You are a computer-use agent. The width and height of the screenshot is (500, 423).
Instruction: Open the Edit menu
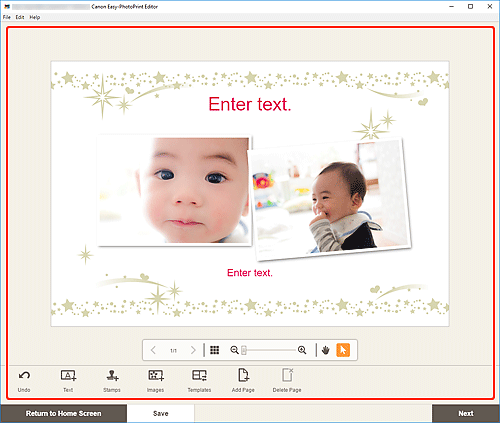[x=20, y=17]
